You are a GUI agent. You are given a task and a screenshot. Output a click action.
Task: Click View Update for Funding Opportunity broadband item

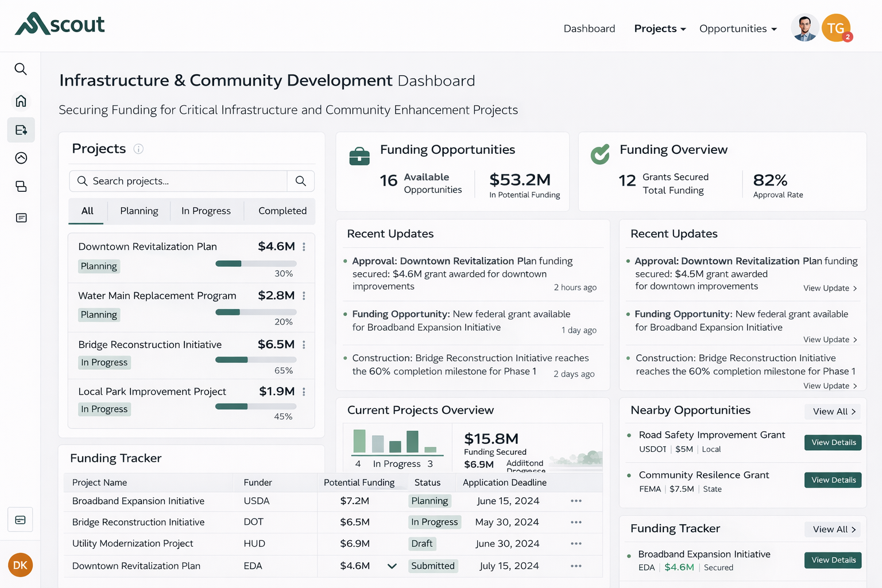pyautogui.click(x=830, y=340)
